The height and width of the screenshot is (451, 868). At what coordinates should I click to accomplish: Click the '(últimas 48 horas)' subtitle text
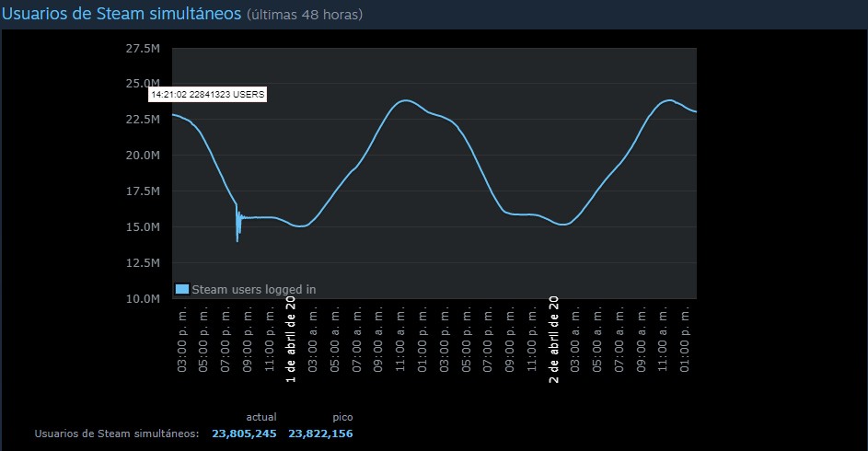click(x=305, y=15)
